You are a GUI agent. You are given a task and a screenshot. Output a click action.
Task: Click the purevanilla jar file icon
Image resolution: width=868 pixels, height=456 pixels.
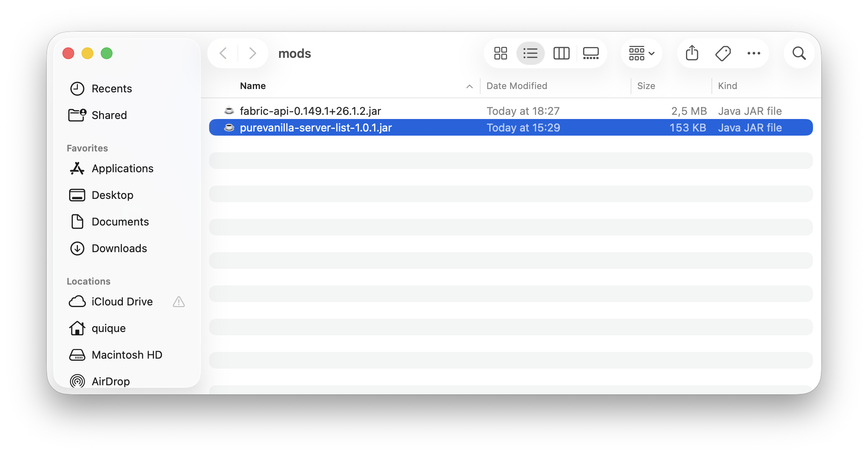pyautogui.click(x=229, y=127)
